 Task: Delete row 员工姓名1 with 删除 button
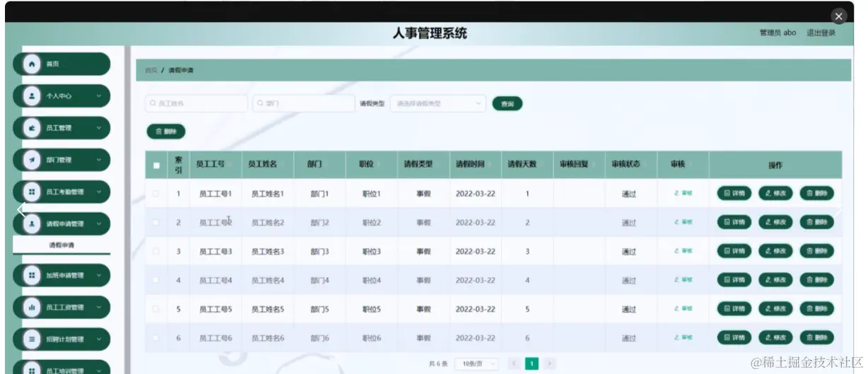816,193
